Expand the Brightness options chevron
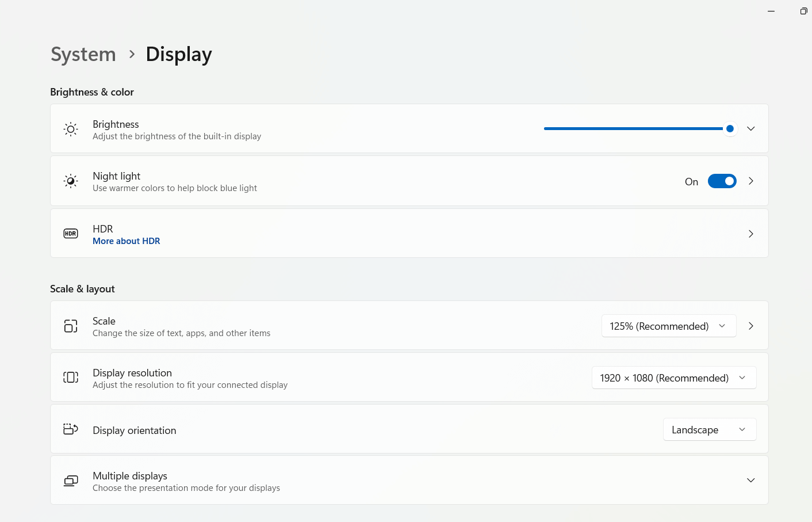 [x=750, y=129]
